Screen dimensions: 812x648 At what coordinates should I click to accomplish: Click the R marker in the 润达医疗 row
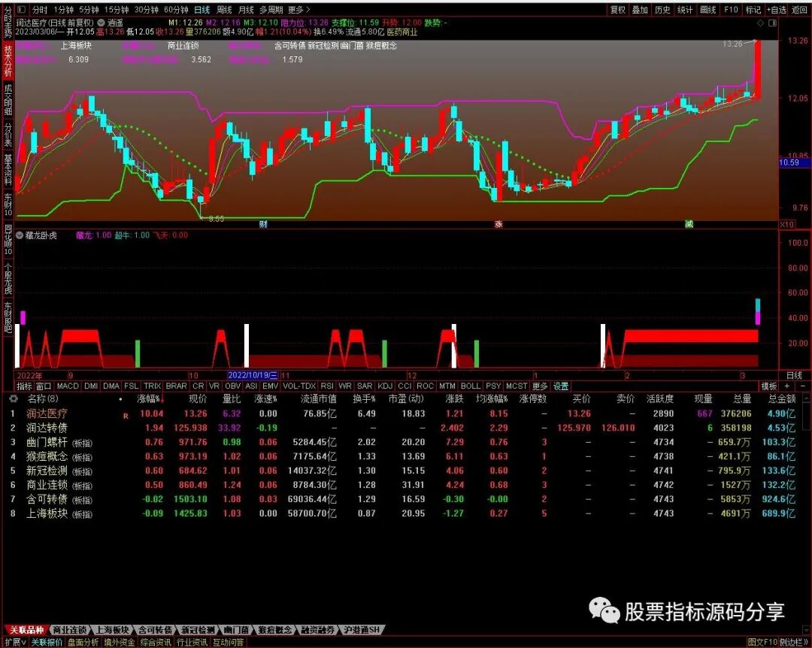click(126, 416)
